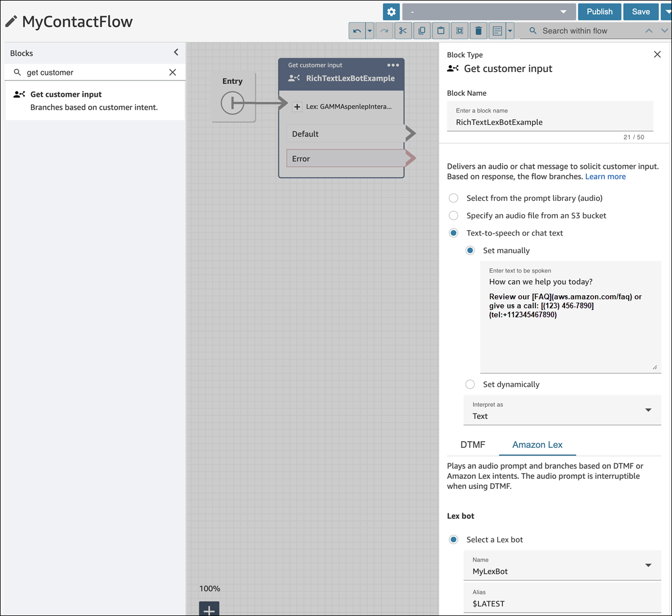Click the undo arrow icon
Image resolution: width=672 pixels, height=616 pixels.
coord(357,31)
